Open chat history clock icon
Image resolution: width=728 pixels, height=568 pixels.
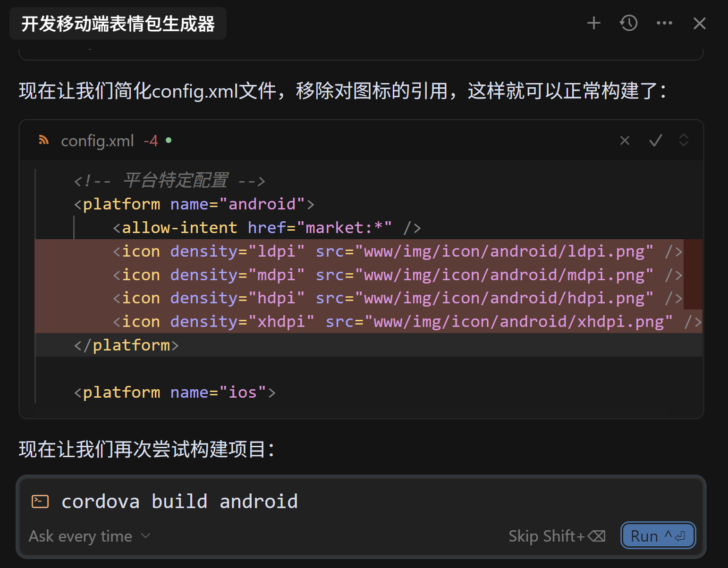(x=628, y=23)
